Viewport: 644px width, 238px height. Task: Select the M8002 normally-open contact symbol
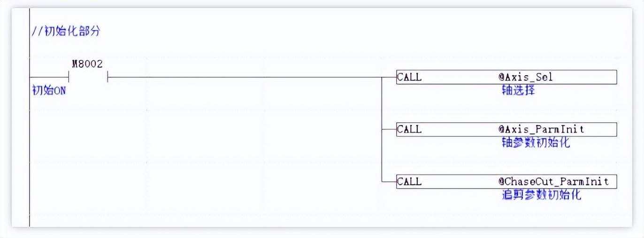88,77
